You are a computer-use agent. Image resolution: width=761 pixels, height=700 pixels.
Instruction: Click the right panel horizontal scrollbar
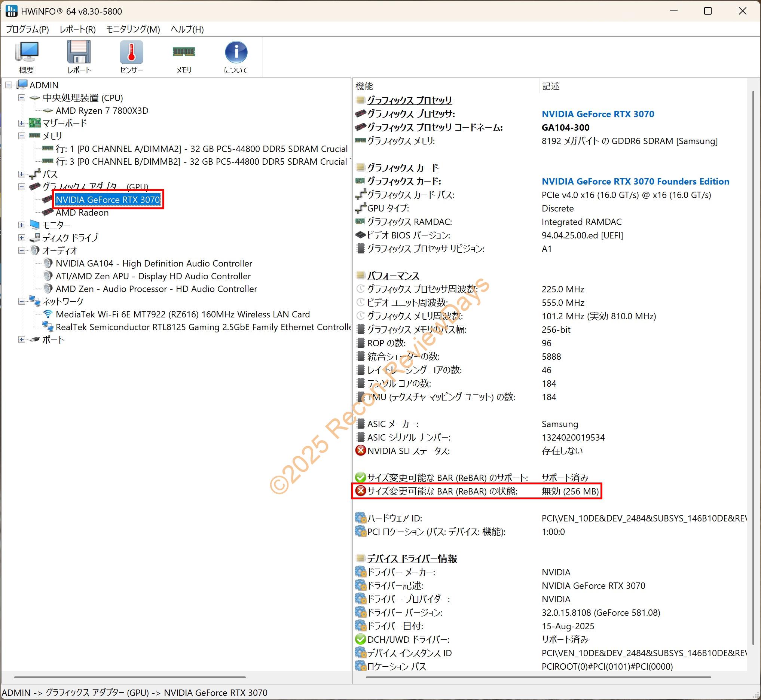point(538,677)
